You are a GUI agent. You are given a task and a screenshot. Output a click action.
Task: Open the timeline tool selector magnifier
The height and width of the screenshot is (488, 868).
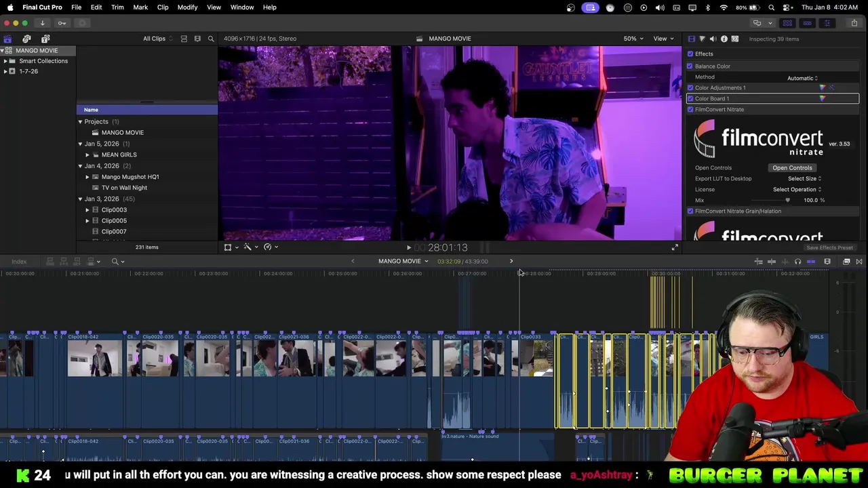pyautogui.click(x=117, y=262)
